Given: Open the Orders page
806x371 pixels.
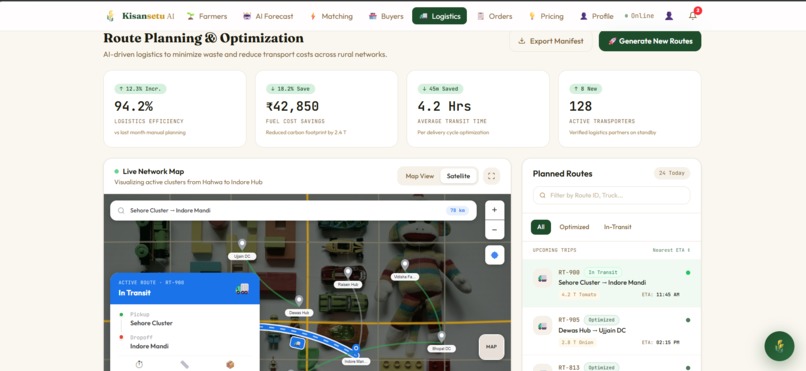Looking at the screenshot, I should pos(494,16).
